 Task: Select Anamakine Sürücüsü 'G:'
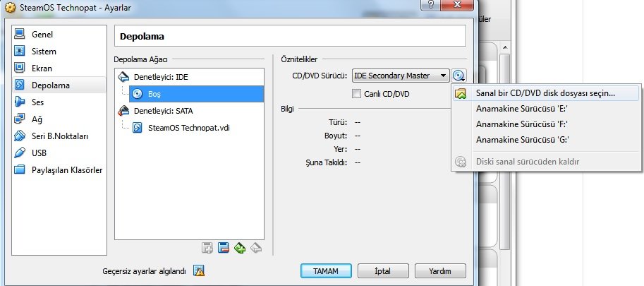tap(545, 140)
